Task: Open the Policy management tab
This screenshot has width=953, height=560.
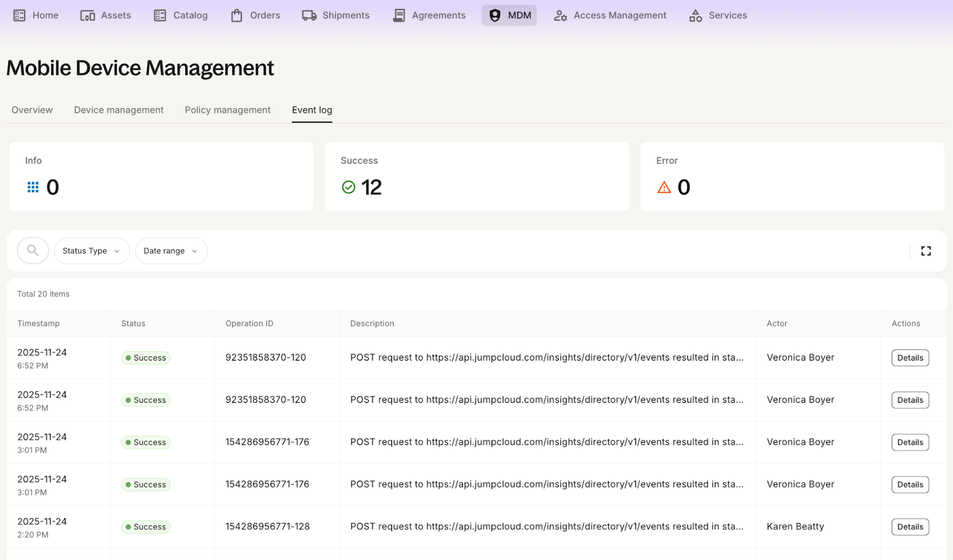Action: 228,110
